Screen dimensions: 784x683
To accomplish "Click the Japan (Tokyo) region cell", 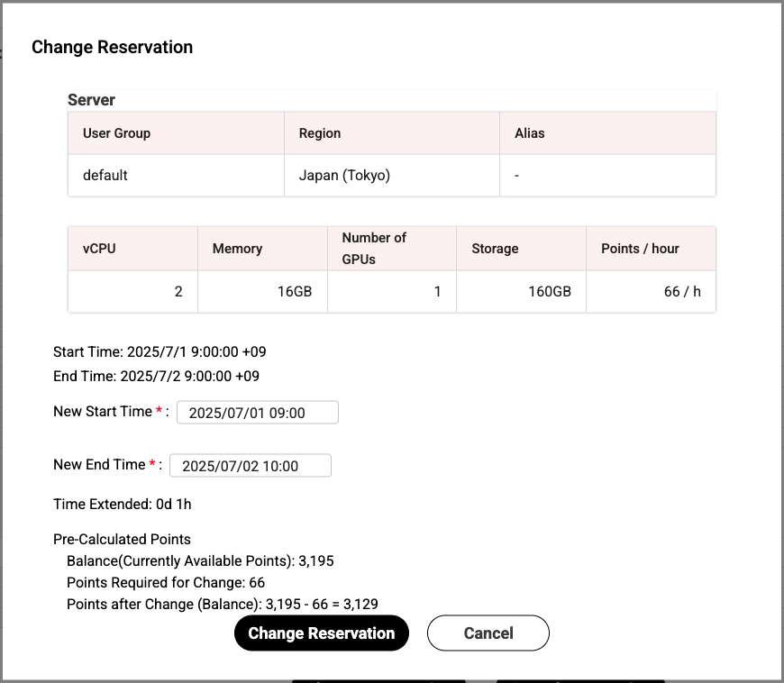I will coord(344,176).
